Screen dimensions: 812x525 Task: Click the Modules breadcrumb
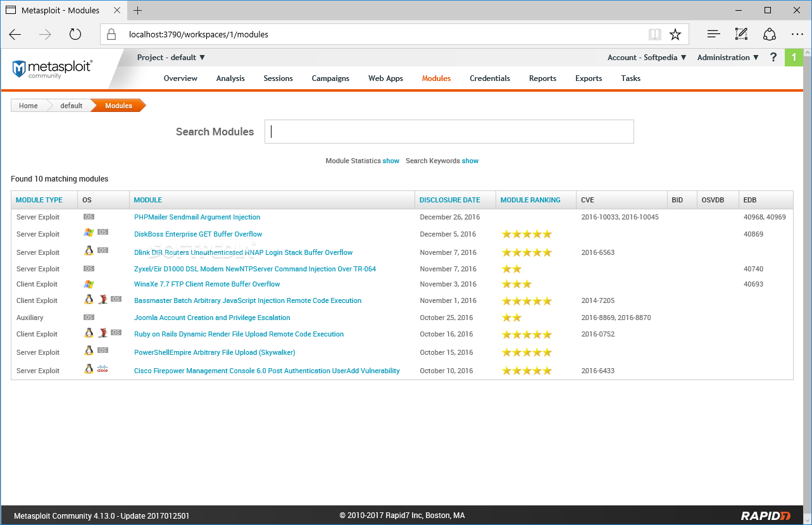pos(119,106)
